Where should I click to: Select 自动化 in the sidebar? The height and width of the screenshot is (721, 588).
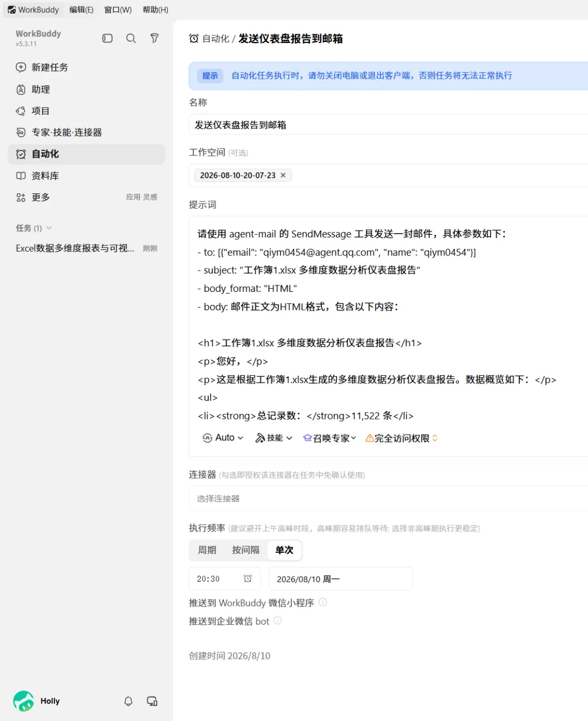[x=87, y=154]
